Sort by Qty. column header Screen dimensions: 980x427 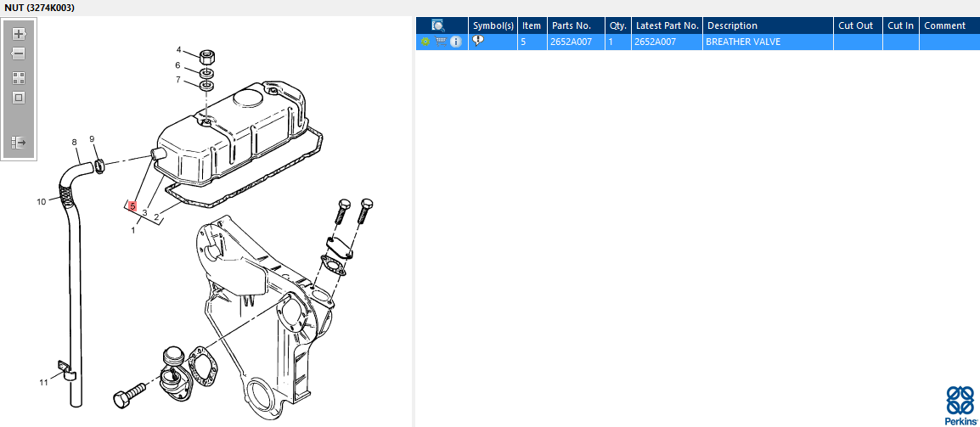point(618,25)
